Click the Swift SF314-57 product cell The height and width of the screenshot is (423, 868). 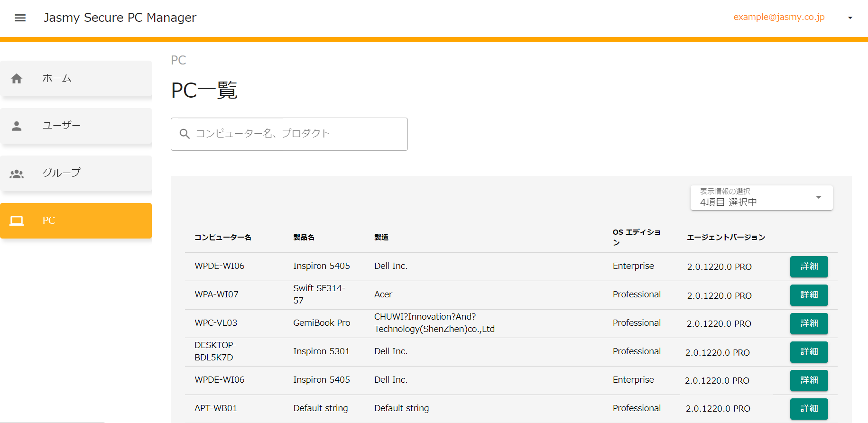pos(319,294)
